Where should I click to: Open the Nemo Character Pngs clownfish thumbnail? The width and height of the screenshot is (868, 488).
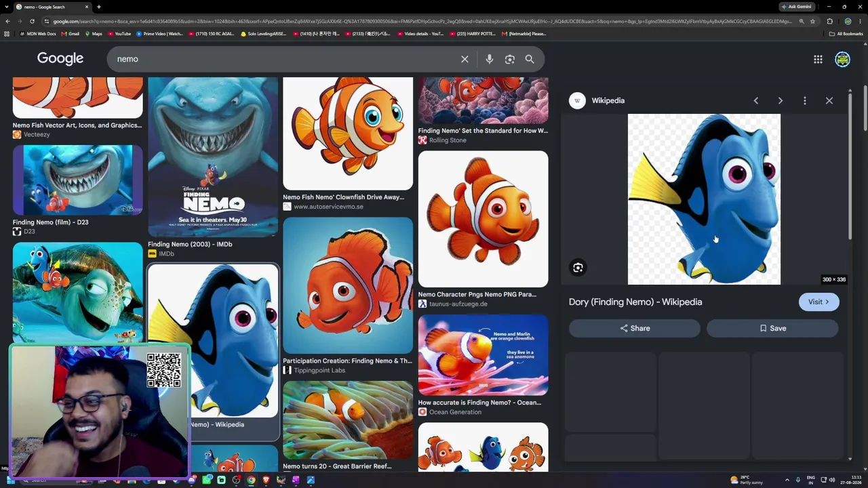tap(483, 219)
